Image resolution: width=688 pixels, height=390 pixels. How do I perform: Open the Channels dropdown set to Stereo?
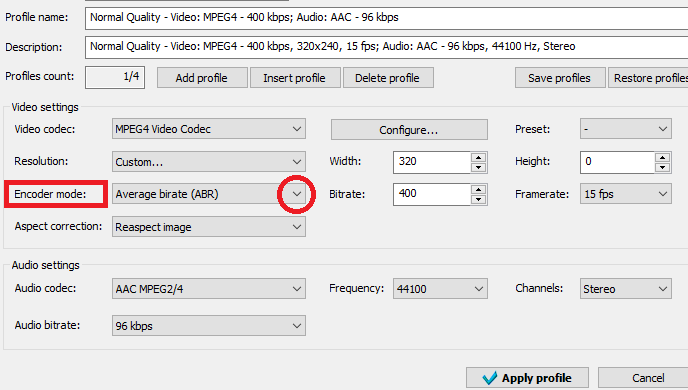point(626,289)
